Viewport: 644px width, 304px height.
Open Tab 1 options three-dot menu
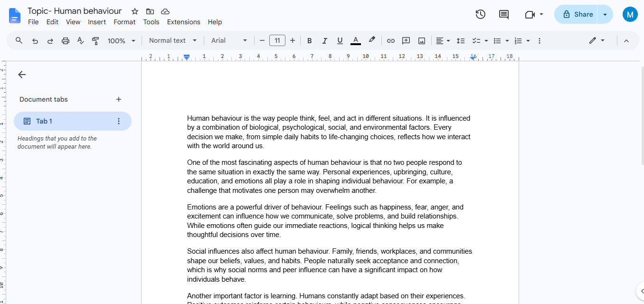(x=119, y=121)
